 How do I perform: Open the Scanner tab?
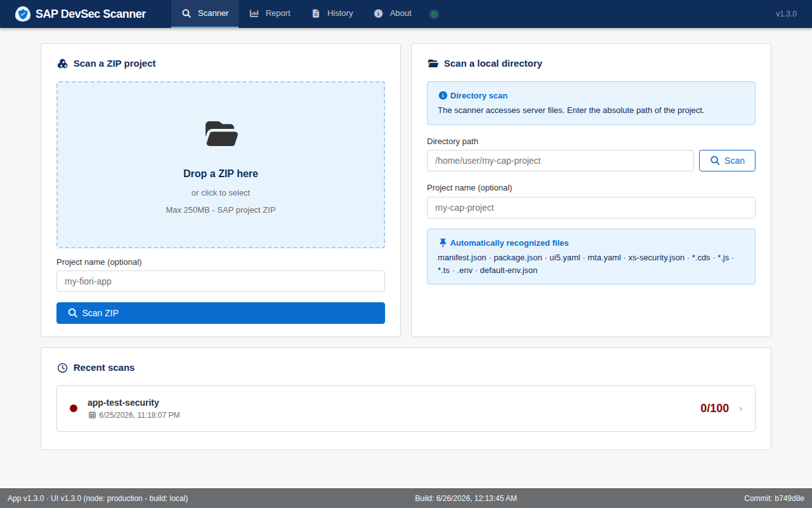pyautogui.click(x=205, y=13)
